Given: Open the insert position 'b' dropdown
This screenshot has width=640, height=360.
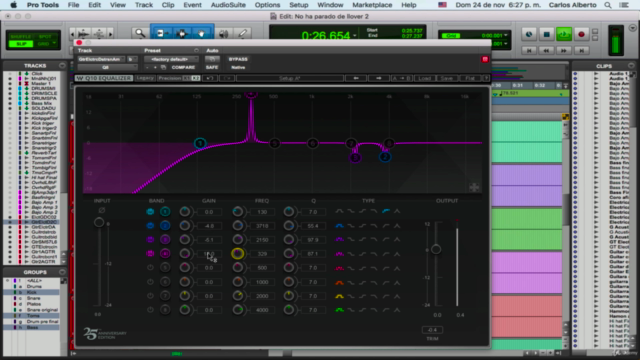Looking at the screenshot, I should 132,59.
